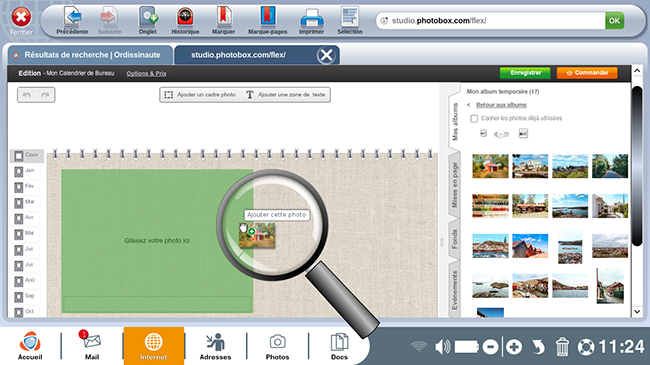
Task: Select the Jan month page
Action: point(26,171)
